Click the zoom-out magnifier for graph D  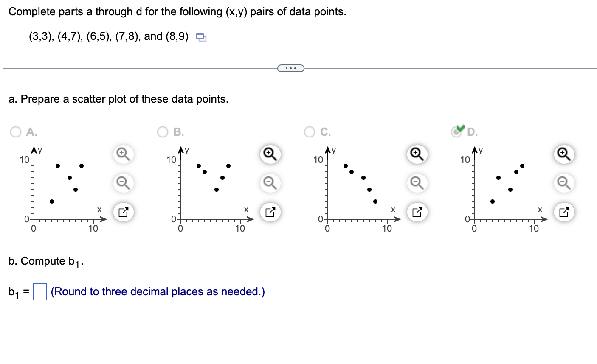[x=563, y=183]
